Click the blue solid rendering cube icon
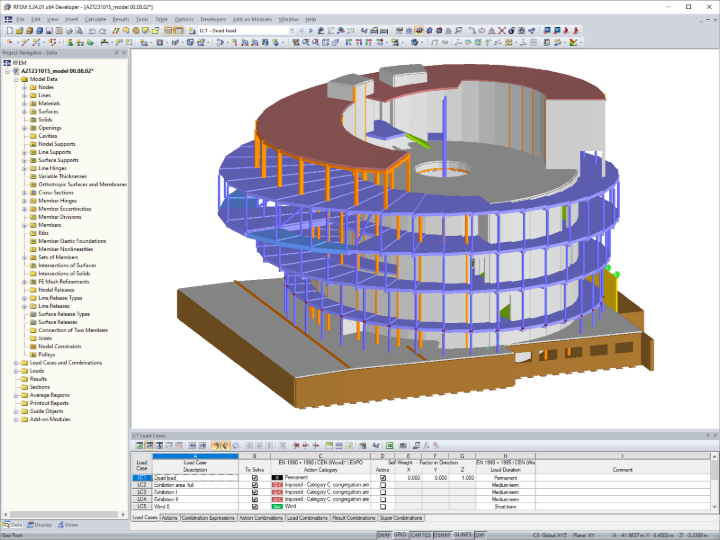 point(415,42)
